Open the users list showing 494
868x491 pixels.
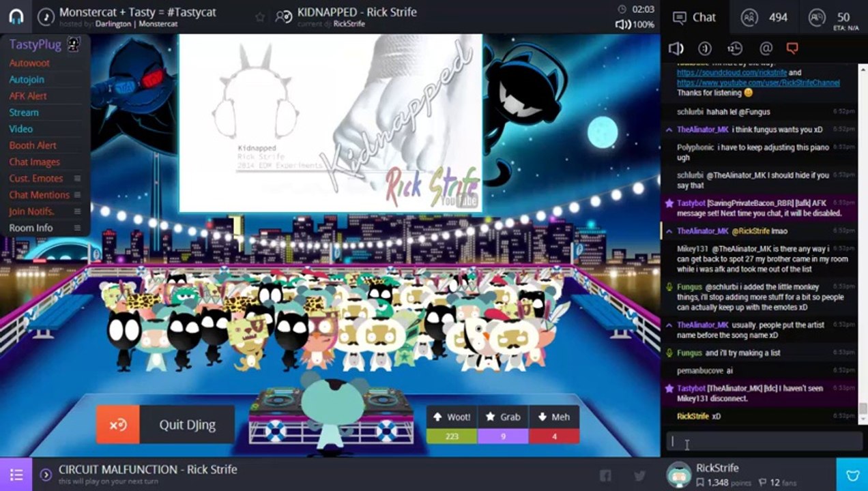(x=764, y=17)
